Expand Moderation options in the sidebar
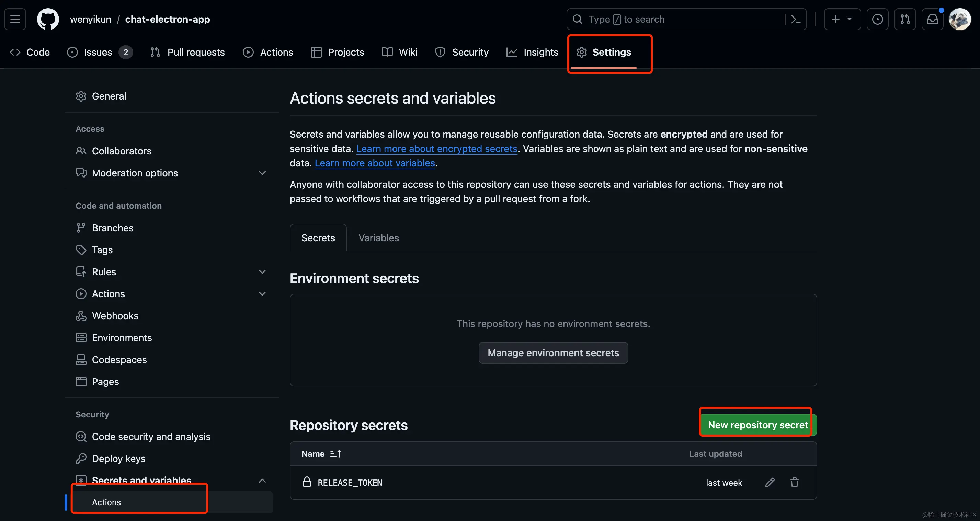Image resolution: width=980 pixels, height=521 pixels. coord(262,173)
